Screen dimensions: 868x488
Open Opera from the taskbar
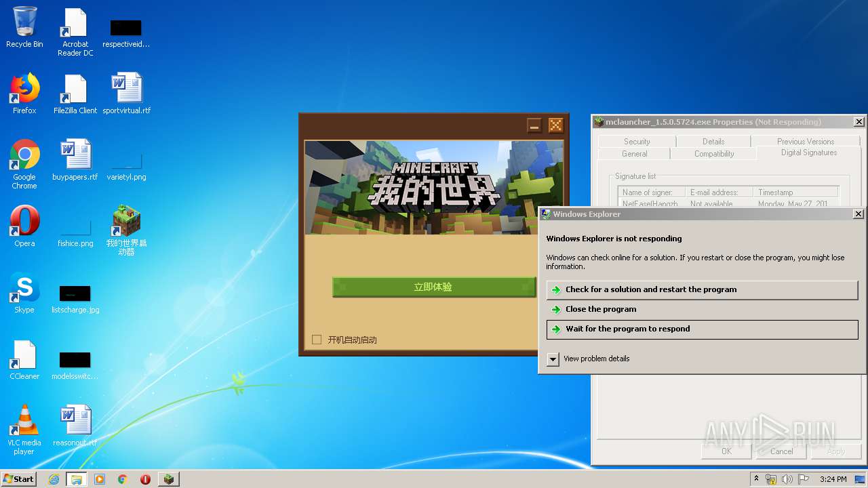[146, 479]
